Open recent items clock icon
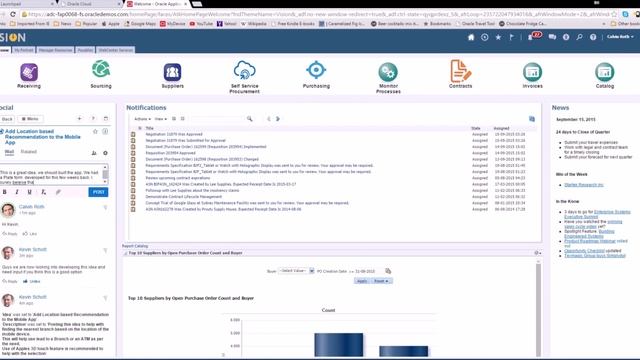640x360 pixels. click(484, 37)
